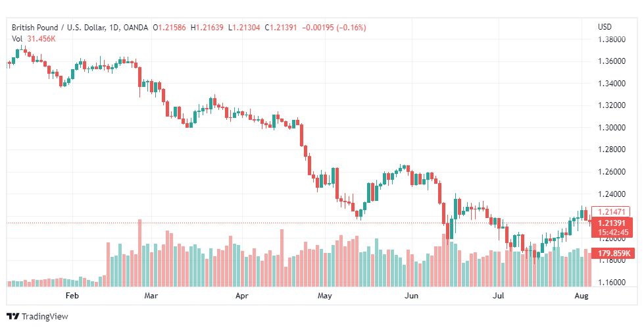Select the Aug time axis marker

(582, 296)
